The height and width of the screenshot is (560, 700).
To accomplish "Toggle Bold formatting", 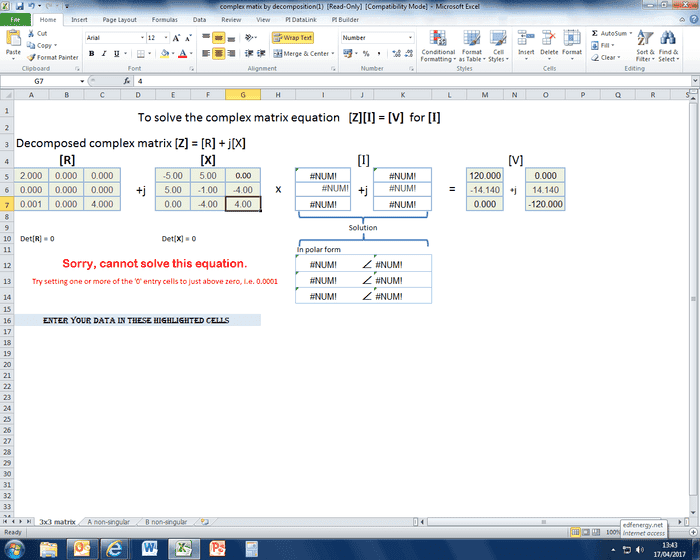I will (90, 53).
